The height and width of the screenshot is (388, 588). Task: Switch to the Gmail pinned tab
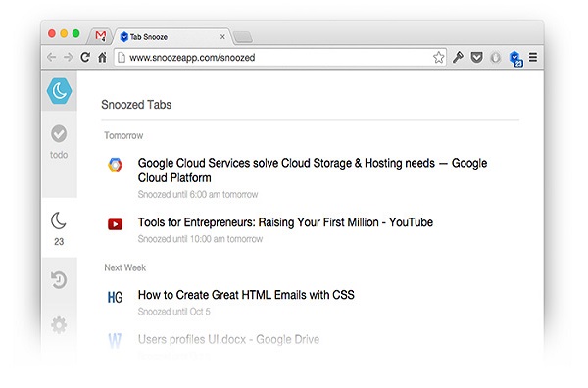(101, 36)
